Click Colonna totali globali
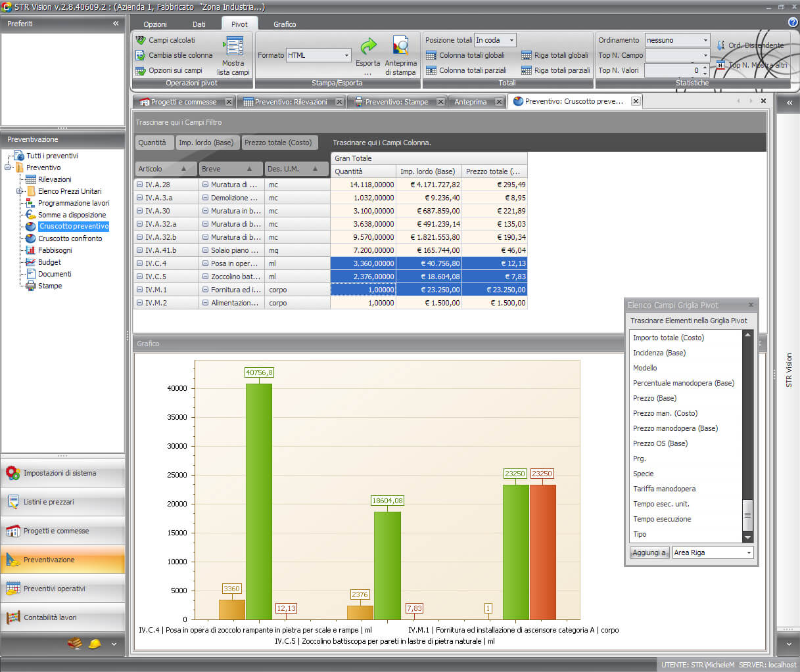Image resolution: width=800 pixels, height=672 pixels. click(471, 55)
